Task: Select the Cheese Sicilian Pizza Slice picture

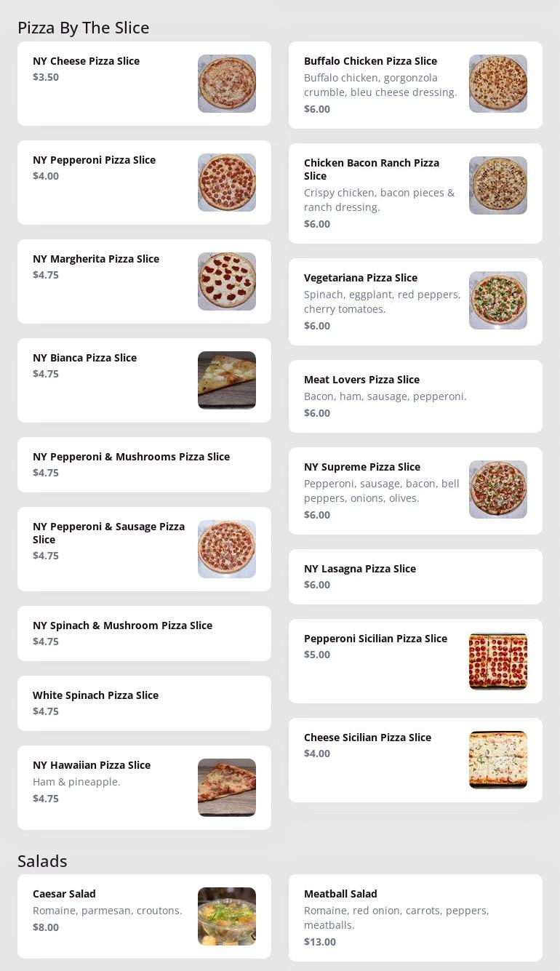Action: click(498, 760)
